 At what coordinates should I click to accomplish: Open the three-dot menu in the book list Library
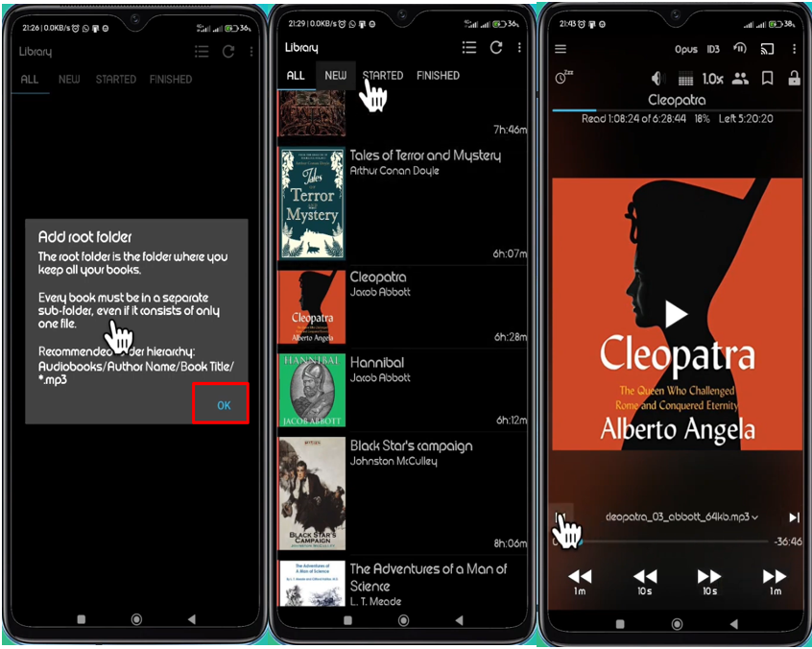[519, 48]
